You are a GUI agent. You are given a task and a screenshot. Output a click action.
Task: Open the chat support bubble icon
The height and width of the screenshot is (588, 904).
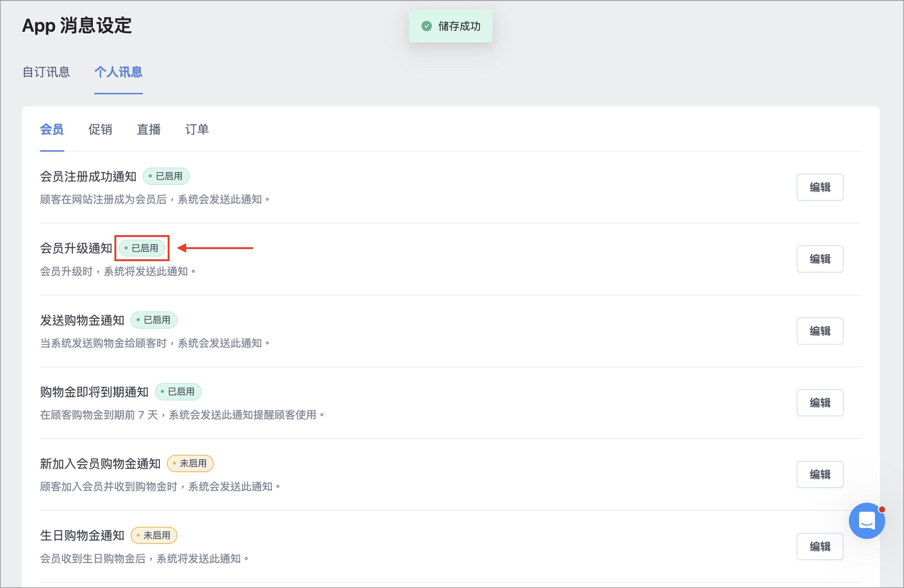tap(867, 520)
